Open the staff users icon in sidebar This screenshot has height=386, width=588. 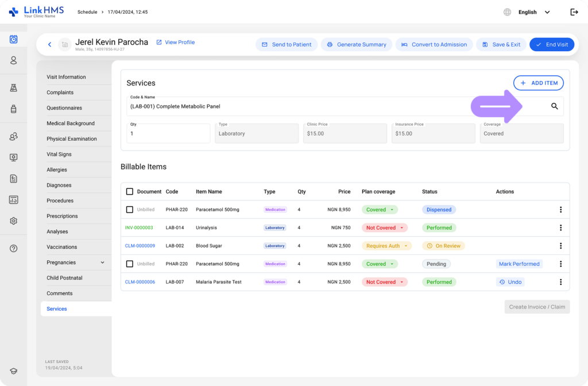(x=14, y=137)
